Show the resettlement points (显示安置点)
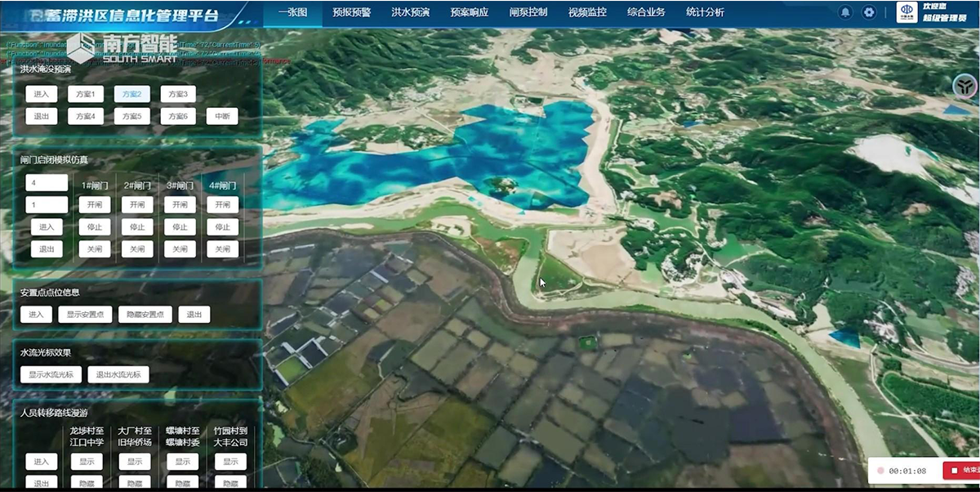Screen dimensions: 980x492 click(x=85, y=315)
